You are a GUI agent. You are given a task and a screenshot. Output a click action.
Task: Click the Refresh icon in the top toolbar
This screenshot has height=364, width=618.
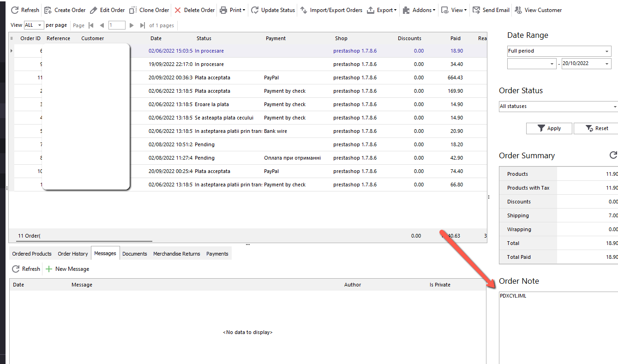(15, 10)
